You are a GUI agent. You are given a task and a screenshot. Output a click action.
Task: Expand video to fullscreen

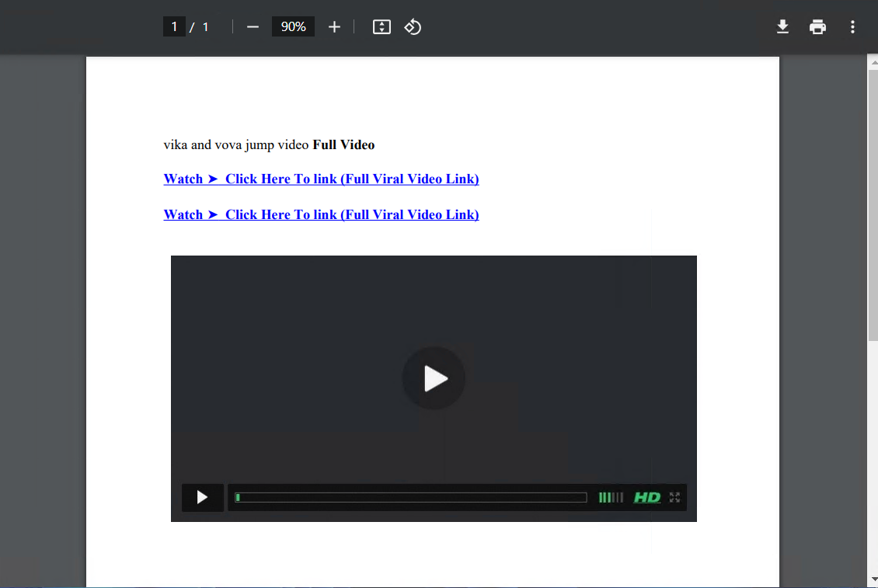(674, 498)
